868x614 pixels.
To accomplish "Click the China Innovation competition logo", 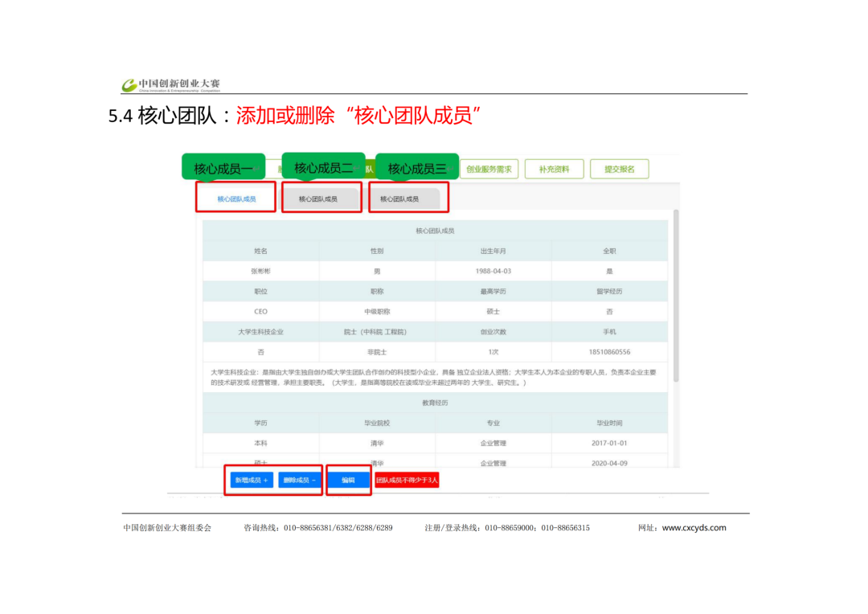I will pyautogui.click(x=170, y=84).
